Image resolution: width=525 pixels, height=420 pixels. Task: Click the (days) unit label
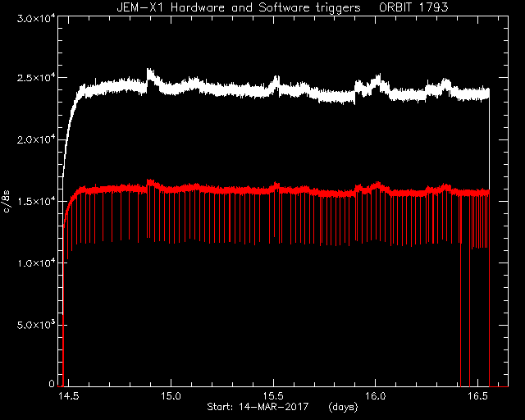pyautogui.click(x=343, y=407)
